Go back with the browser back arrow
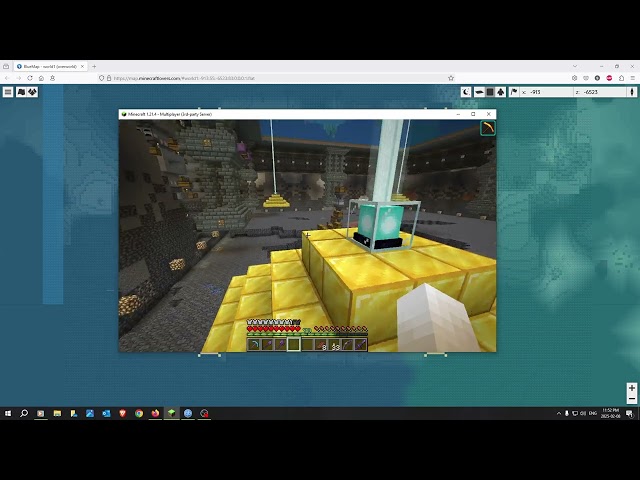This screenshot has width=640, height=480. tap(7, 78)
